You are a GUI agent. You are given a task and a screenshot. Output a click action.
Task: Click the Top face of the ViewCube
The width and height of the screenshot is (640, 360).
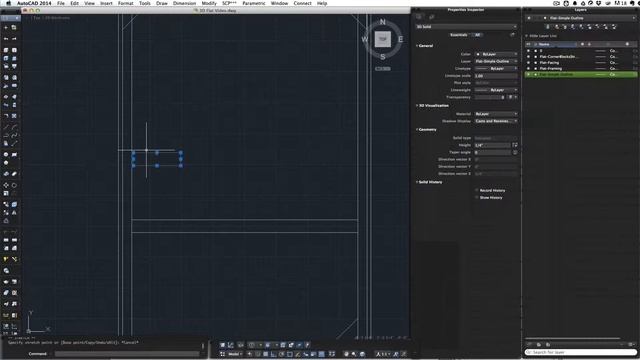[x=382, y=39]
